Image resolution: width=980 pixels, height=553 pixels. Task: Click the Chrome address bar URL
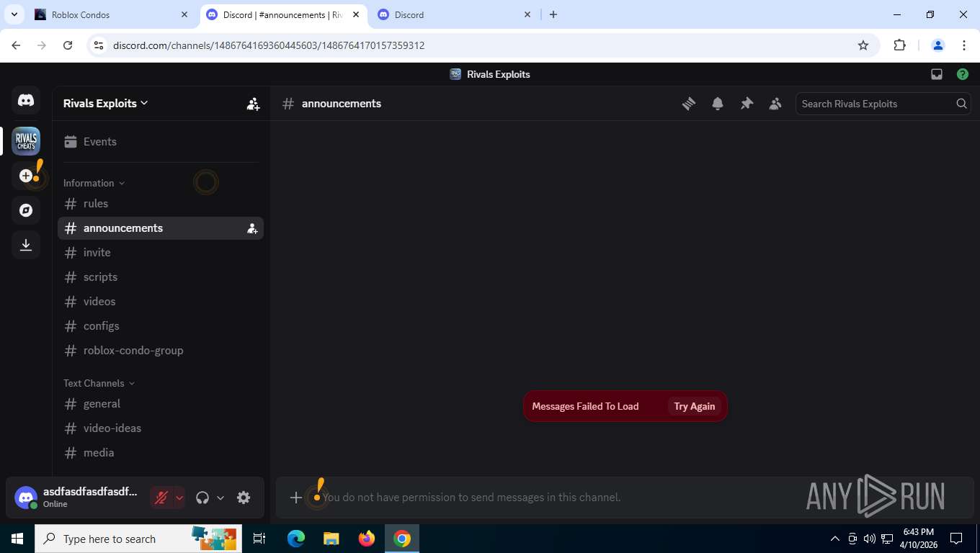[269, 45]
